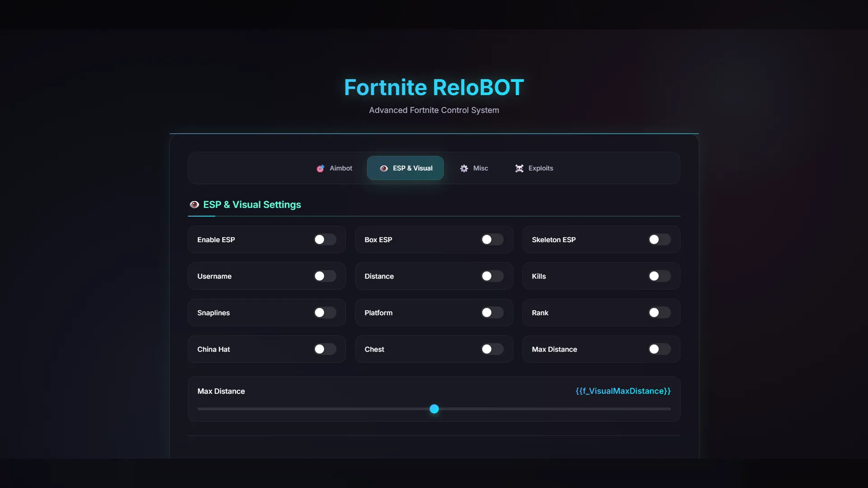Toggle the Platform option on

[492, 313]
